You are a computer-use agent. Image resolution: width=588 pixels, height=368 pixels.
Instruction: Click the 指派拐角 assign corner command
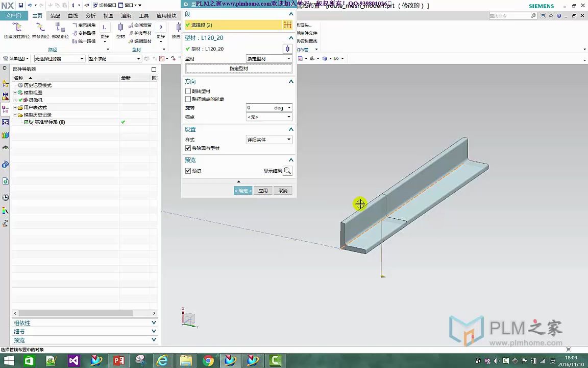click(84, 25)
